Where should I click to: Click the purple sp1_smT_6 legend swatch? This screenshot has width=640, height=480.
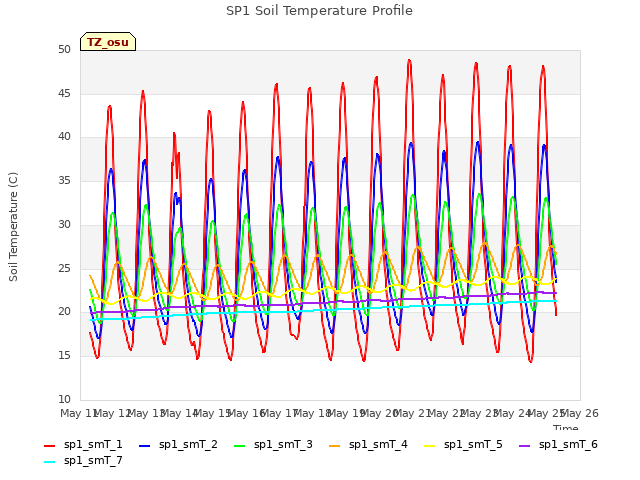[524, 446]
